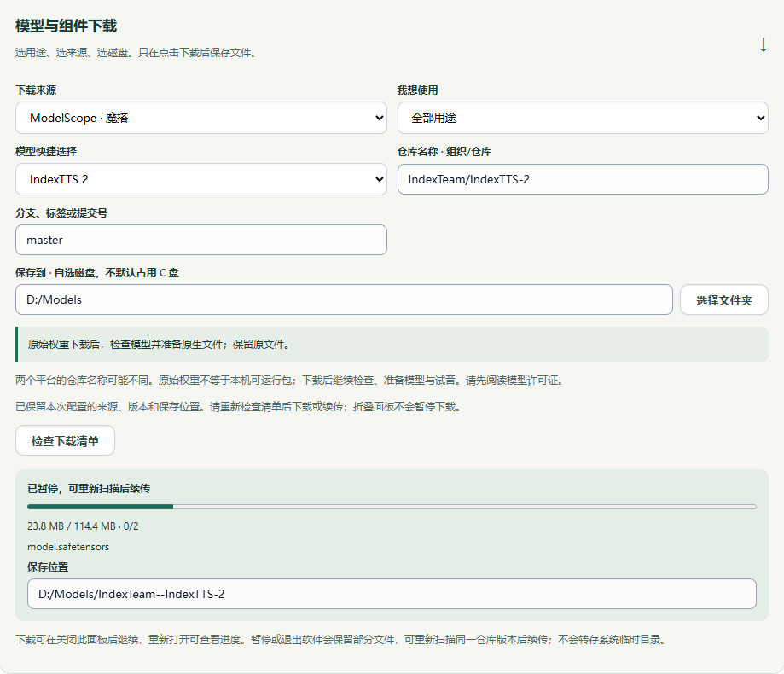Viewport: 784px width, 674px height.
Task: Click the 下载可在关闭此面板后继续 footer text
Action: (x=341, y=640)
